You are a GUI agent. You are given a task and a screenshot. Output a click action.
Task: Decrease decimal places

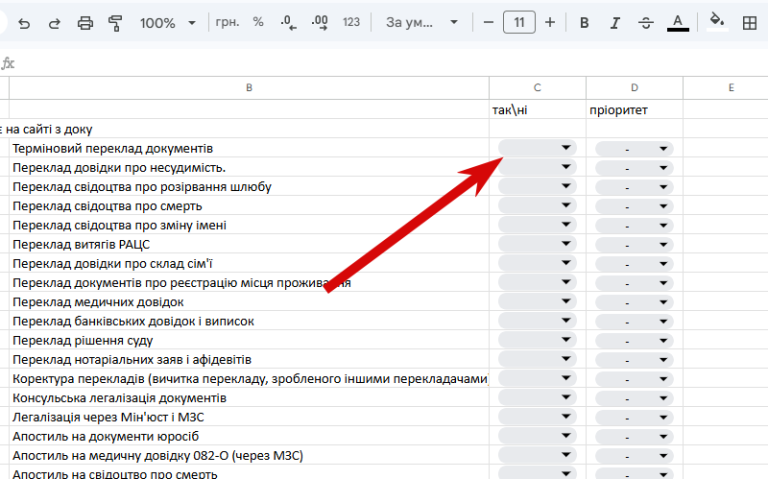point(288,22)
